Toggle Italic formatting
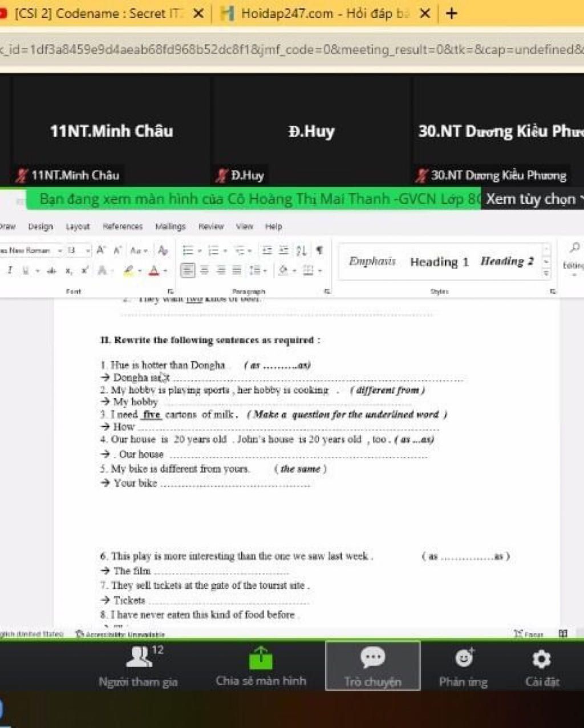Screen dimensions: 584x728 click(10, 270)
